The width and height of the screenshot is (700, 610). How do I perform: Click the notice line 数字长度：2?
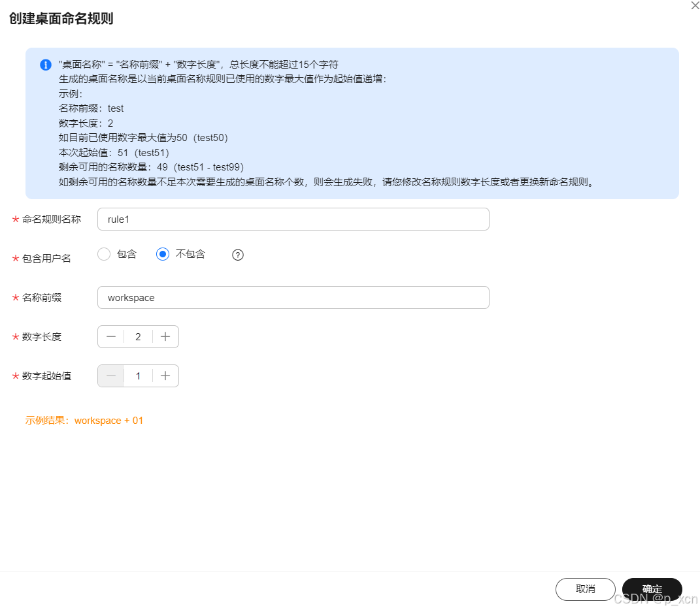86,123
